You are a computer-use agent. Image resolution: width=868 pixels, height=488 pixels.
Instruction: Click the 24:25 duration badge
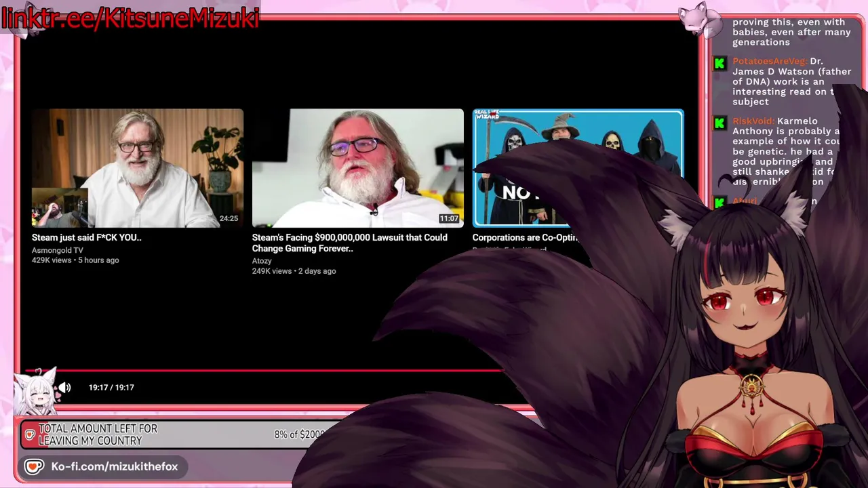[x=229, y=219]
